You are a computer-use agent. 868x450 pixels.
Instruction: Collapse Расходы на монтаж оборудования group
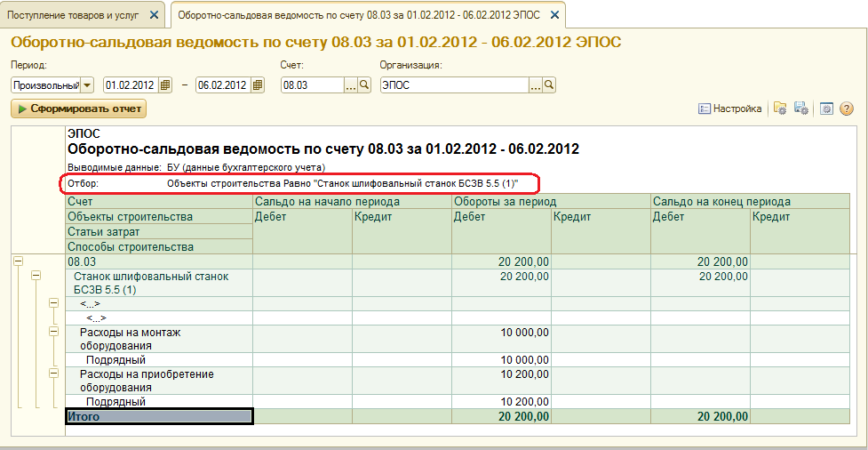[53, 331]
